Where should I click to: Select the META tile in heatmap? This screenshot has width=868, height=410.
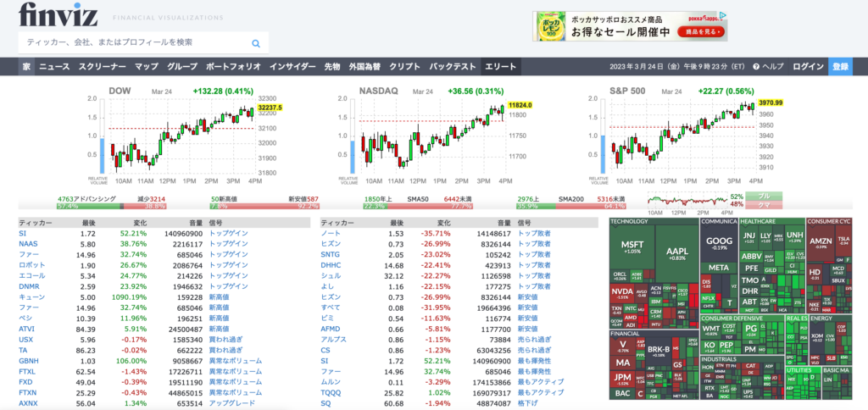pos(719,267)
